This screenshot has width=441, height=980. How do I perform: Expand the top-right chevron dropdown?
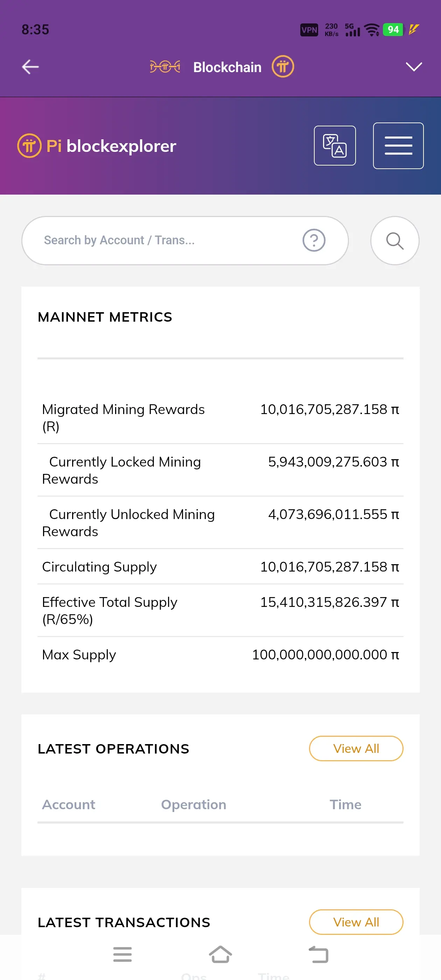tap(414, 67)
